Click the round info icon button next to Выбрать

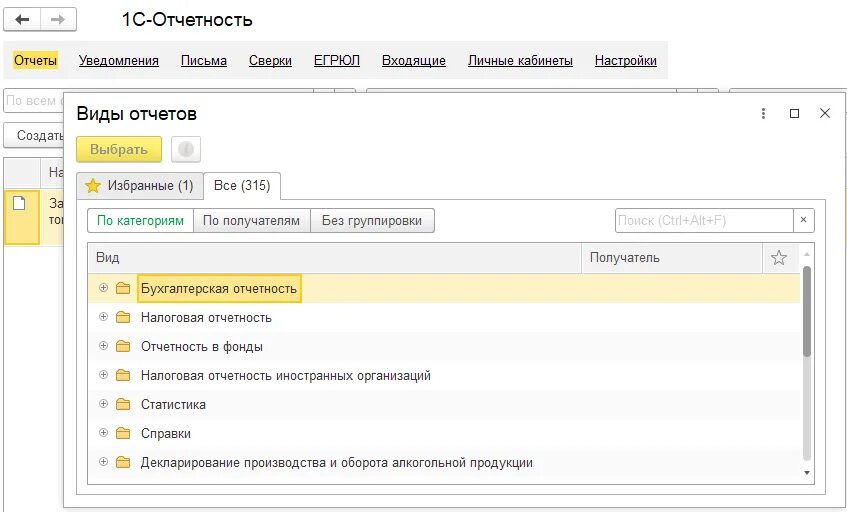(x=186, y=149)
